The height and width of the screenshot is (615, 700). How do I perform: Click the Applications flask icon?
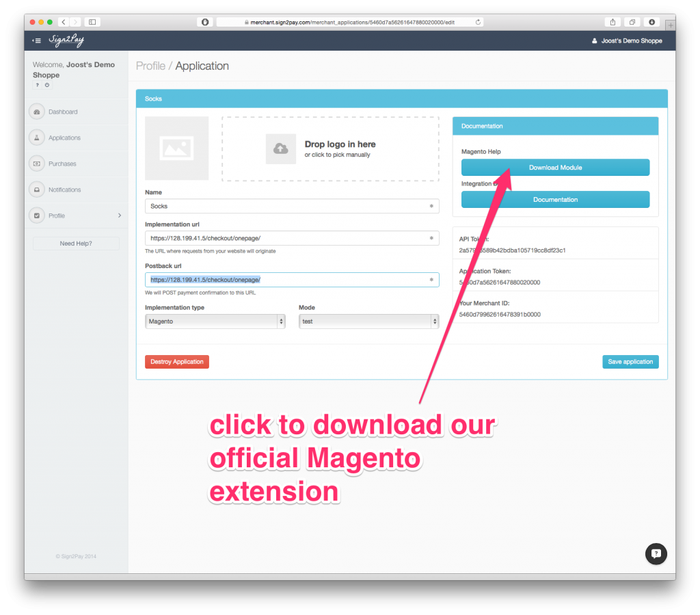(x=37, y=138)
